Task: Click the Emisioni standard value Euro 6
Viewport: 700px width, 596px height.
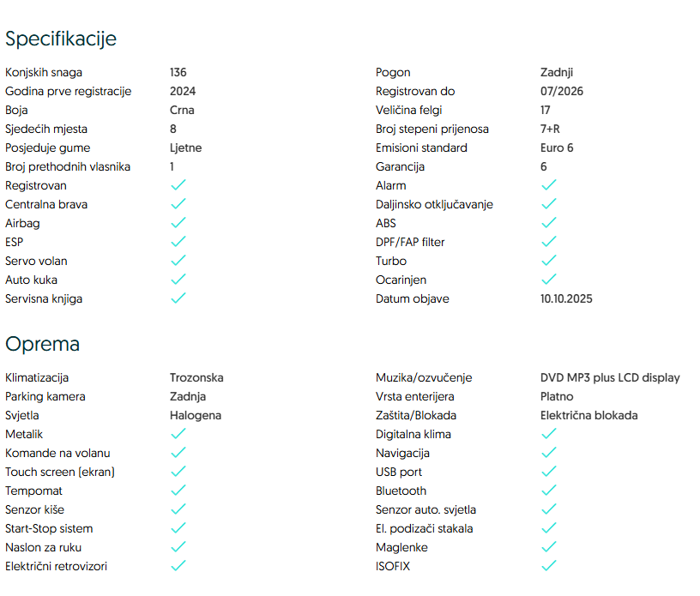Action: 557,147
